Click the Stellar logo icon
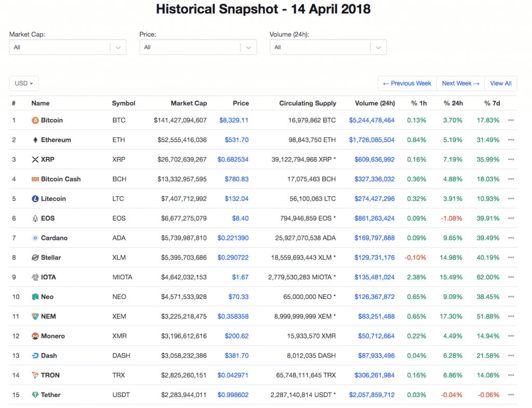 click(35, 258)
